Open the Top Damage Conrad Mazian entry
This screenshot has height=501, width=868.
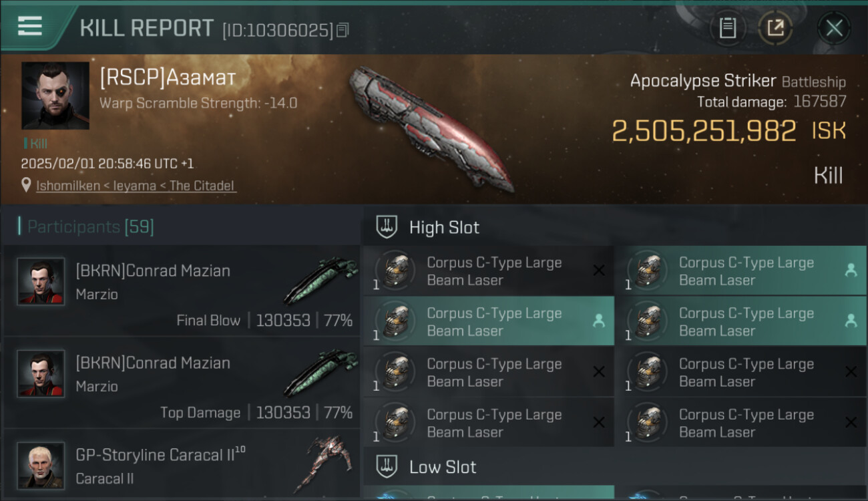pos(182,383)
